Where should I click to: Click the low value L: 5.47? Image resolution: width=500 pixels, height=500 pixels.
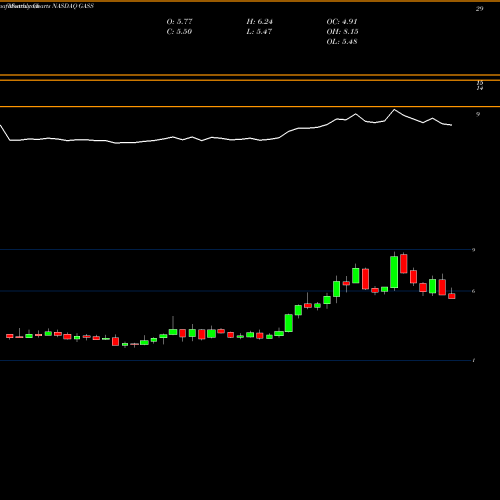pyautogui.click(x=259, y=32)
